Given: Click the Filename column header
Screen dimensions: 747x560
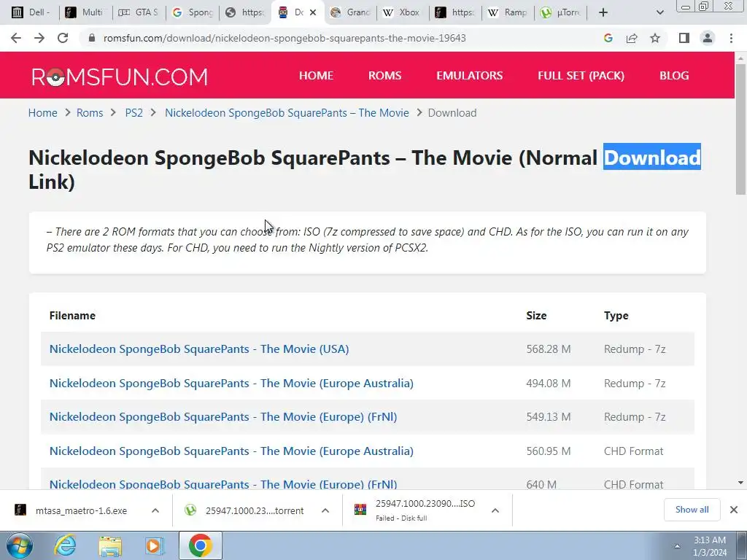Looking at the screenshot, I should [x=72, y=316].
